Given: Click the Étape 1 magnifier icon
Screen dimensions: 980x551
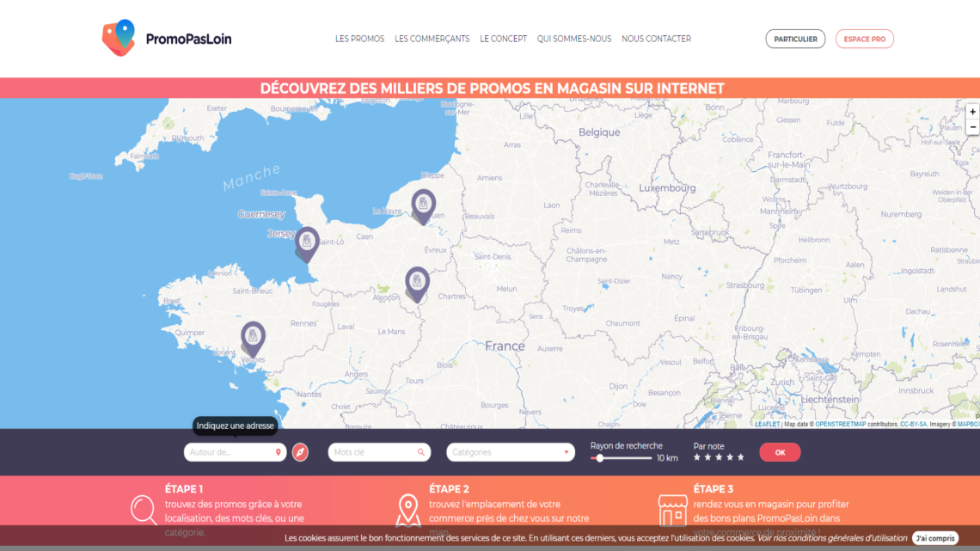Looking at the screenshot, I should 144,510.
